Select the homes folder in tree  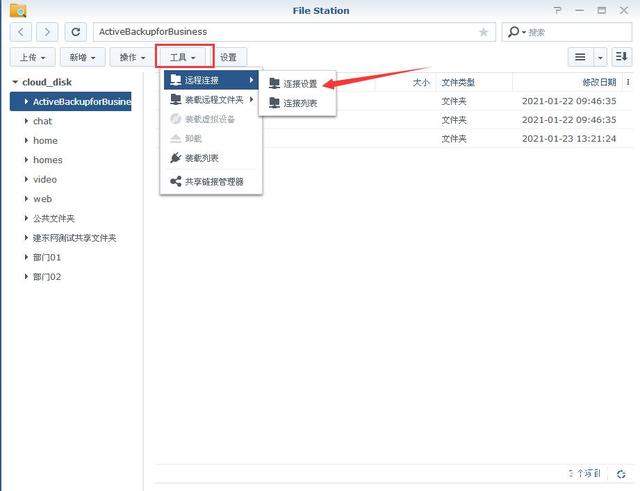48,160
